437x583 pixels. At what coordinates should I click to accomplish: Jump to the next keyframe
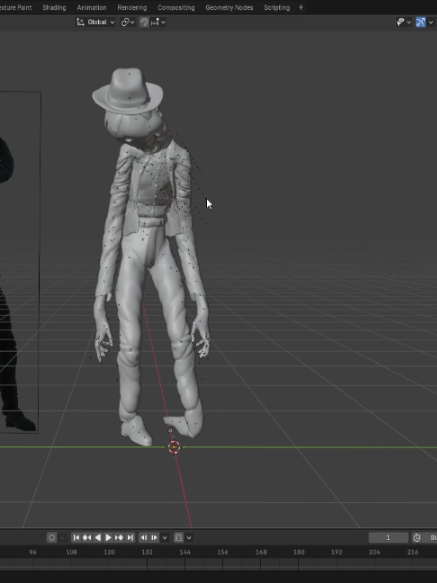119,537
